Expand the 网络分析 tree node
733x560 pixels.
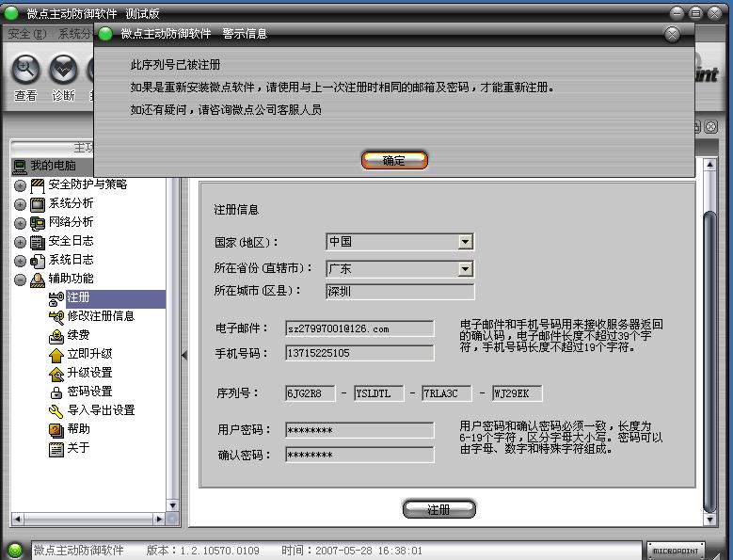pyautogui.click(x=20, y=223)
